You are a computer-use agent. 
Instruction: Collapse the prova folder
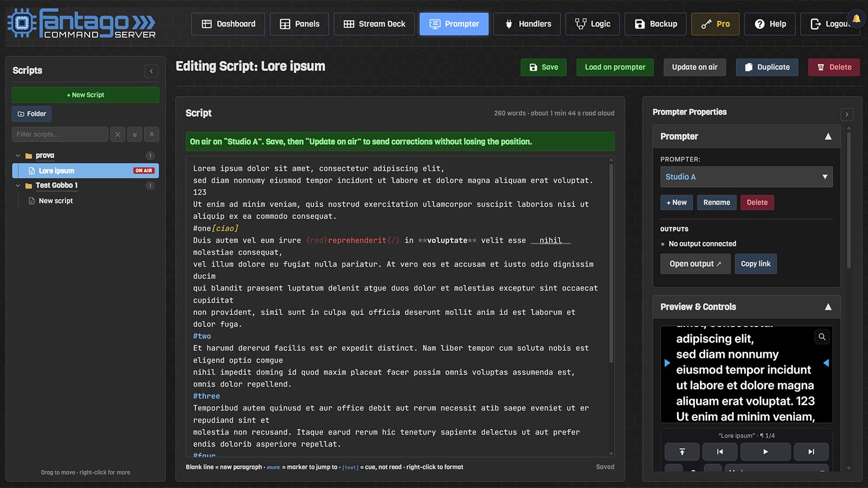tap(18, 156)
